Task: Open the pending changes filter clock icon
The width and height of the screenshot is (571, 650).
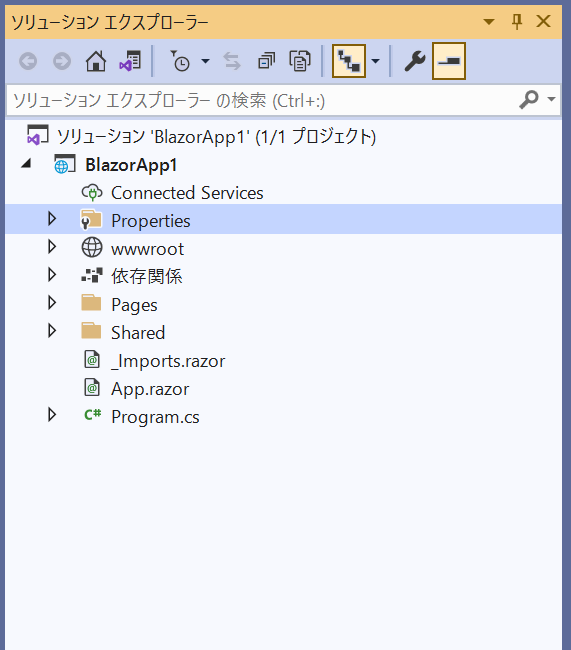Action: [x=180, y=61]
